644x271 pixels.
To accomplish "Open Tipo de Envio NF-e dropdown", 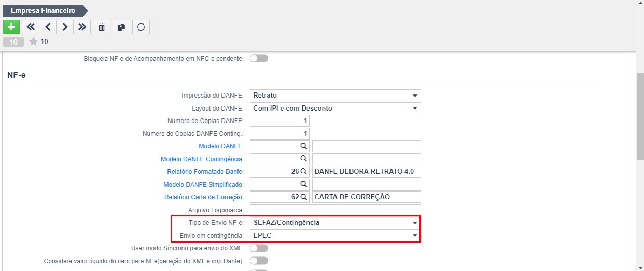I will coord(335,222).
